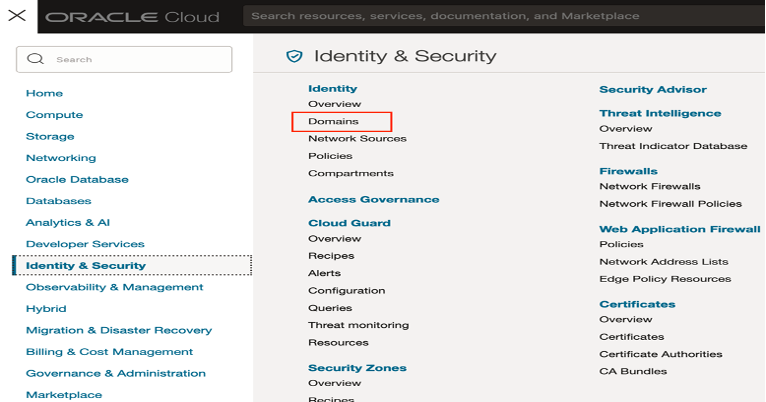The image size is (766, 402).
Task: Close the navigation menu with X icon
Action: (16, 16)
